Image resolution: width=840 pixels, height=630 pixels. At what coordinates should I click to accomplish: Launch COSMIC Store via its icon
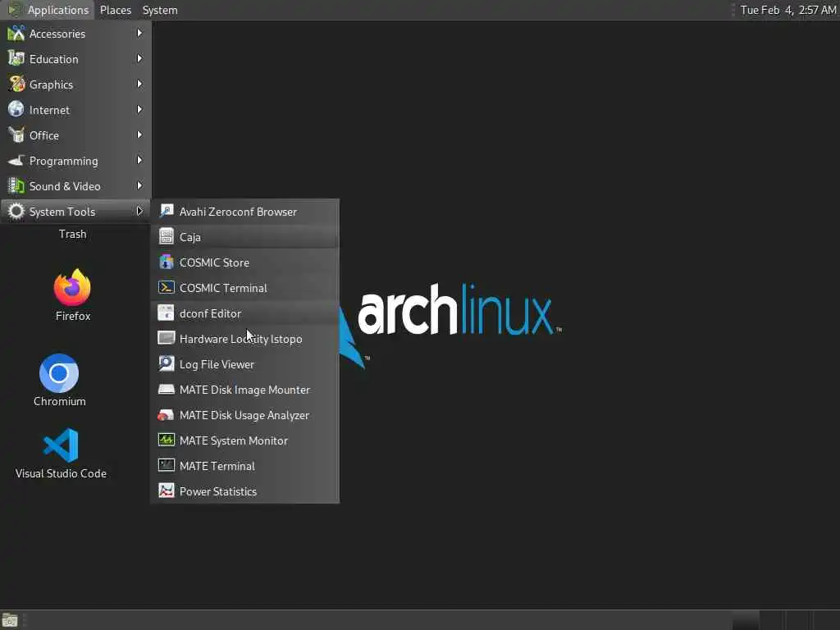click(166, 262)
